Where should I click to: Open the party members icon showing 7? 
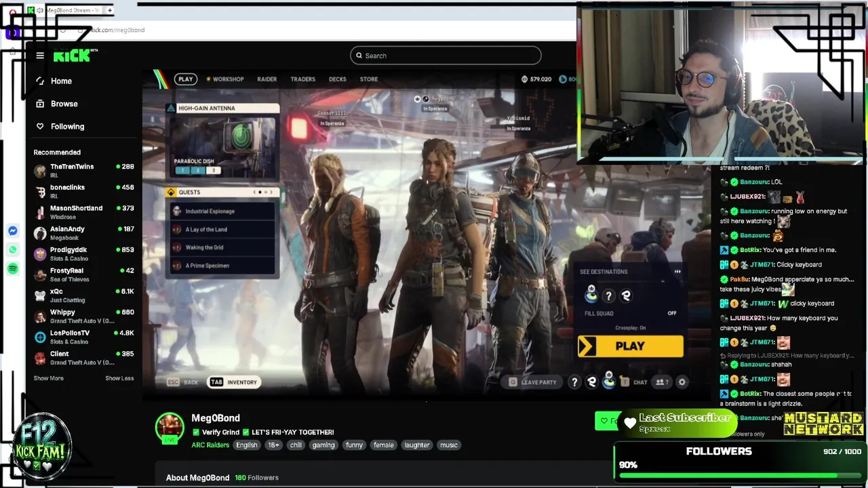[x=662, y=382]
